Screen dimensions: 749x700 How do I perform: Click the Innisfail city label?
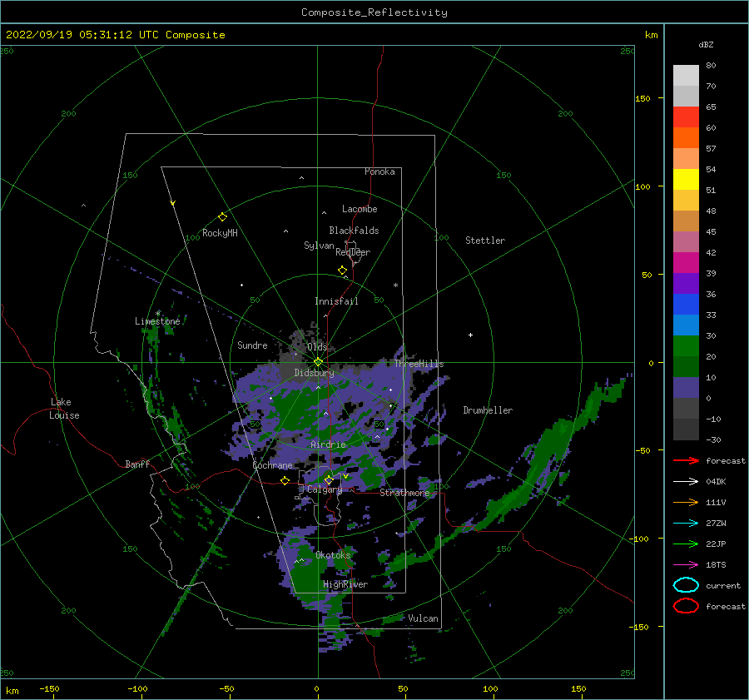pos(336,301)
